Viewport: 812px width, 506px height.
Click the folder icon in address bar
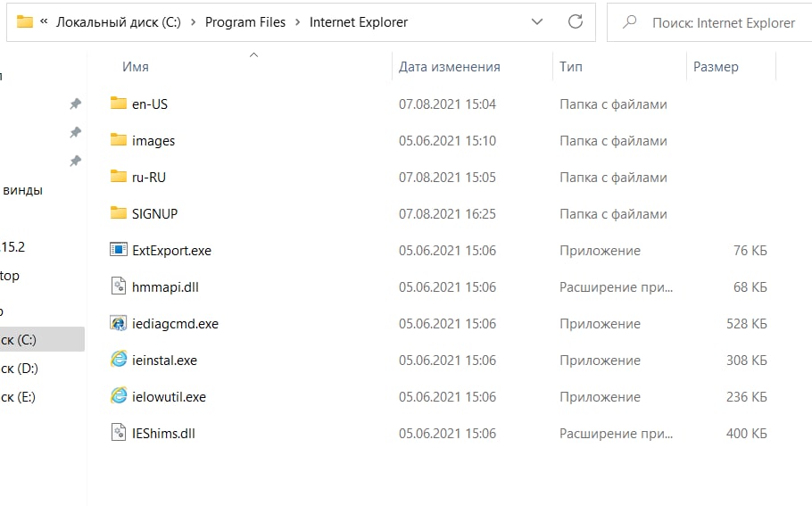point(25,21)
